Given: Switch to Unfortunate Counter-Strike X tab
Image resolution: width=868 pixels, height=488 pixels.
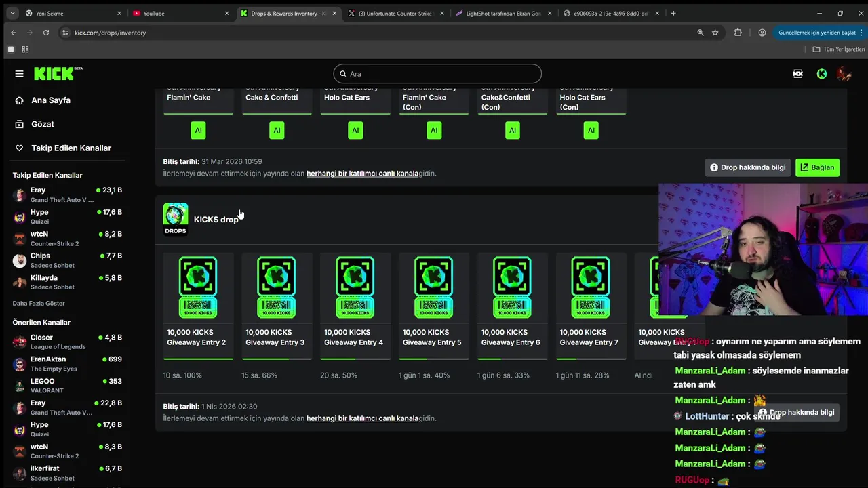Looking at the screenshot, I should (397, 13).
